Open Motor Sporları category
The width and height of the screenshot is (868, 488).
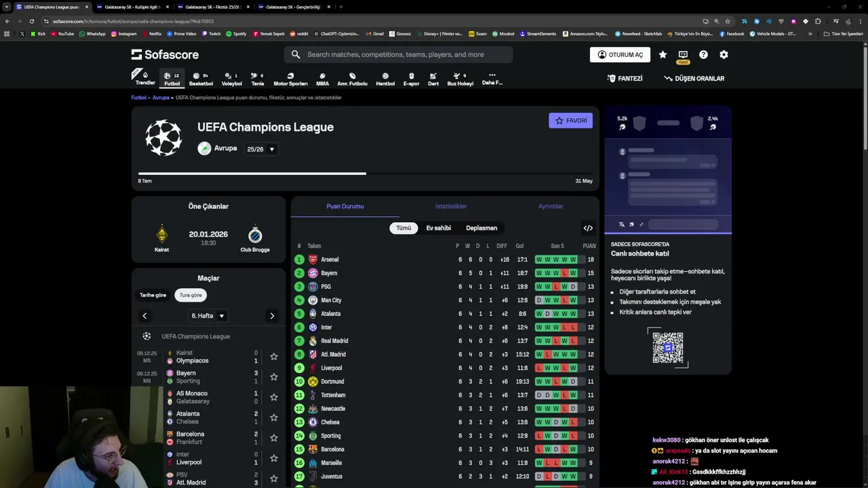click(x=290, y=79)
